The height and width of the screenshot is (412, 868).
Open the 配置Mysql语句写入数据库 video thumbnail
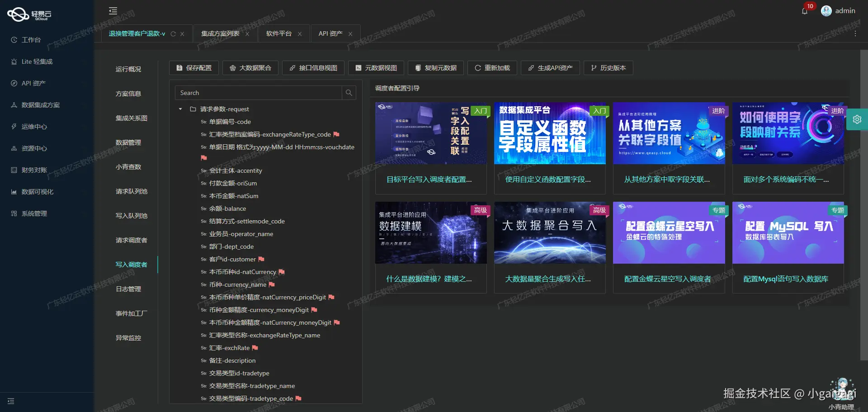[x=788, y=232]
